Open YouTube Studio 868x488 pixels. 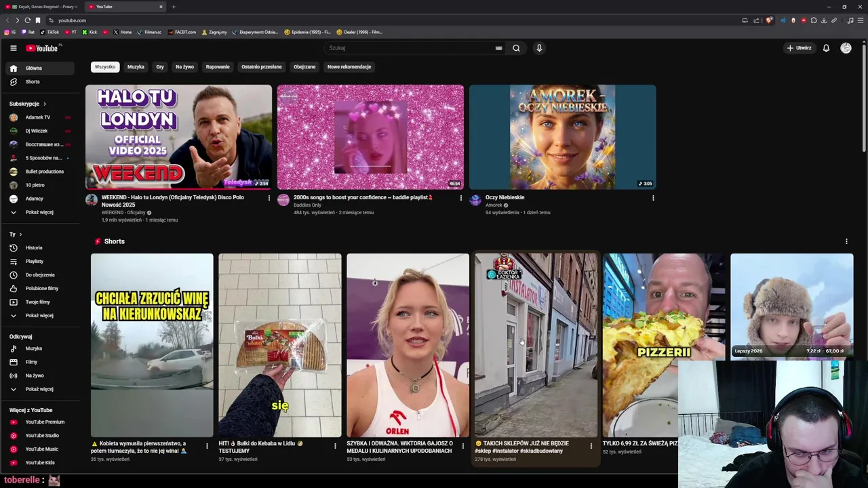pos(40,436)
